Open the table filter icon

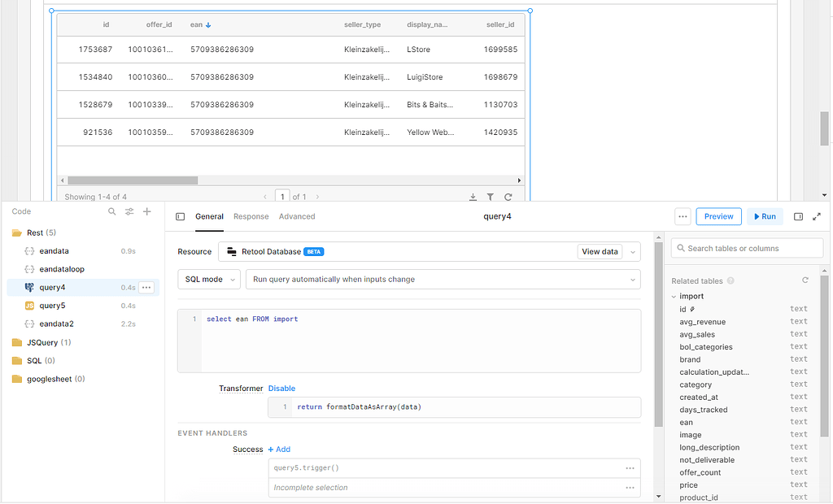coord(491,197)
